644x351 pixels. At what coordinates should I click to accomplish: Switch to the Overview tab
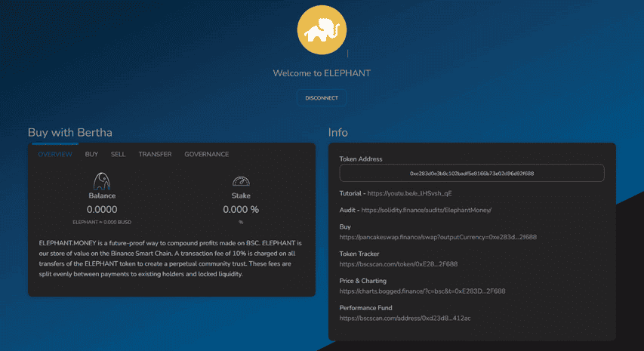pyautogui.click(x=55, y=154)
